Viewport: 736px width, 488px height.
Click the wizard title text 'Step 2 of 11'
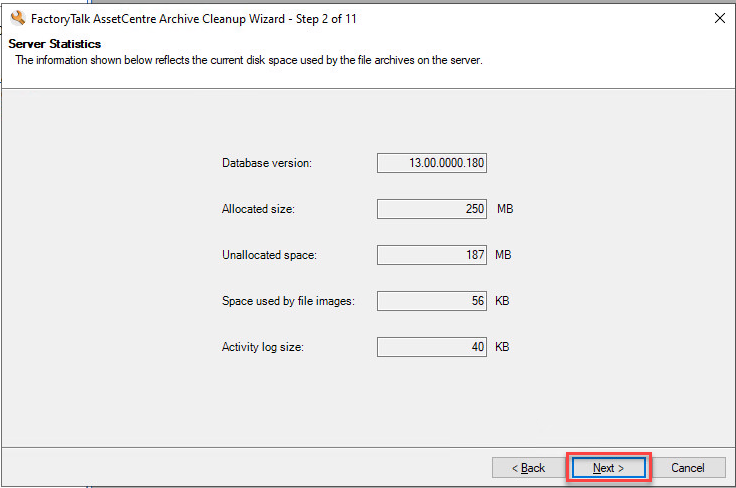pos(326,19)
